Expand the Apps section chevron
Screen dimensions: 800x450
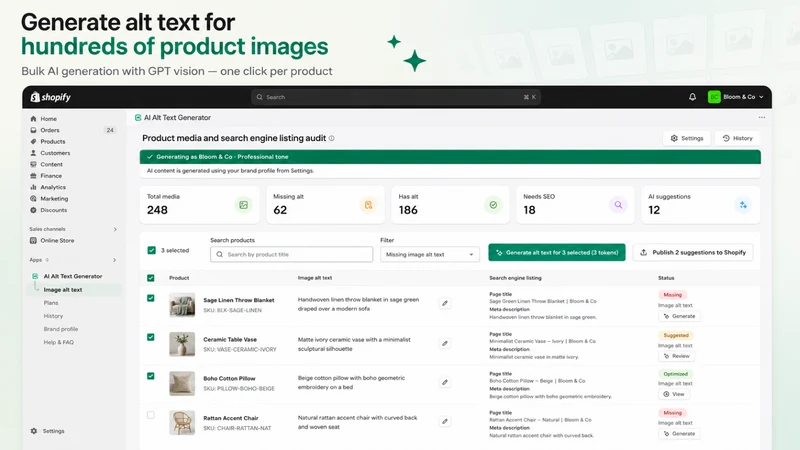click(114, 260)
